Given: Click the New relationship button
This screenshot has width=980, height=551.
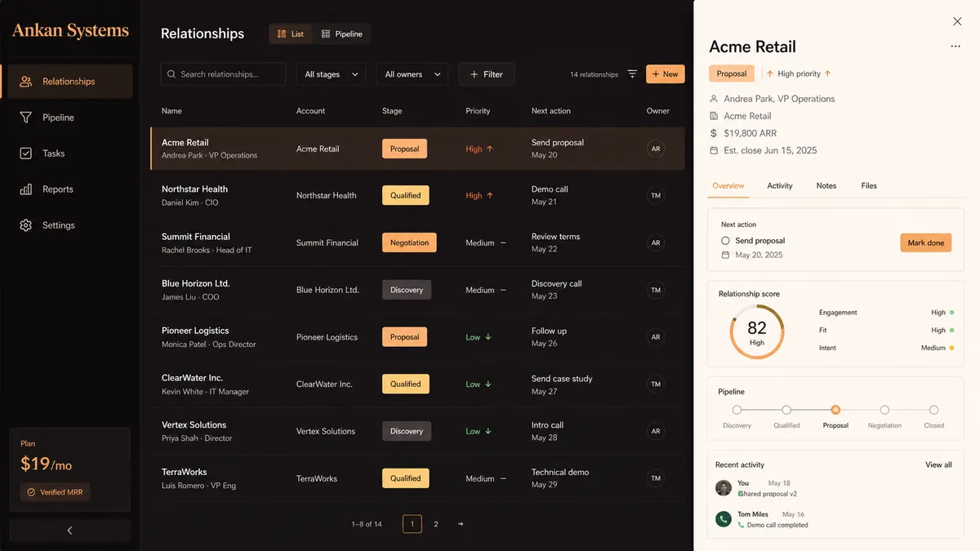Looking at the screenshot, I should (666, 74).
